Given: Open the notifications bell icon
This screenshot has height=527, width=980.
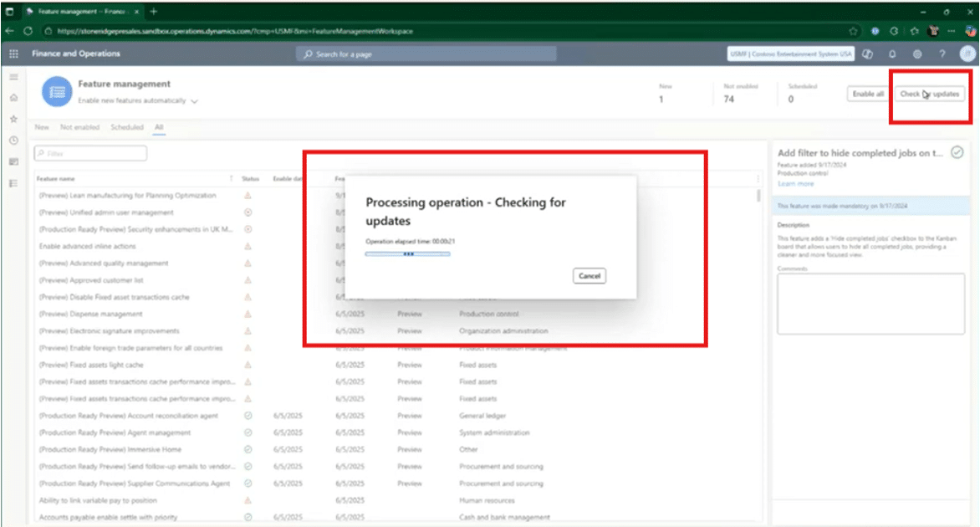Looking at the screenshot, I should (x=892, y=54).
